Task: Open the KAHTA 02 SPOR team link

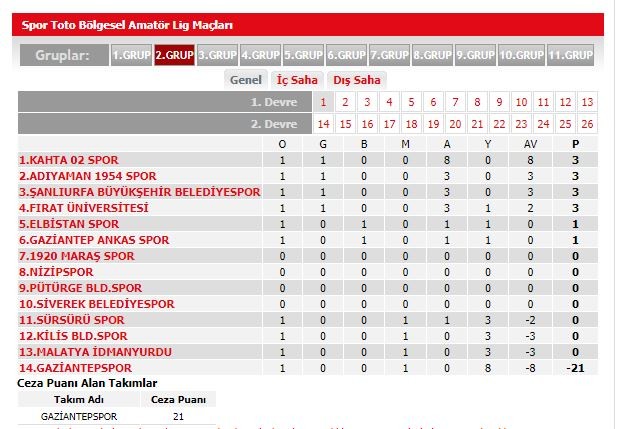Action: pyautogui.click(x=69, y=160)
